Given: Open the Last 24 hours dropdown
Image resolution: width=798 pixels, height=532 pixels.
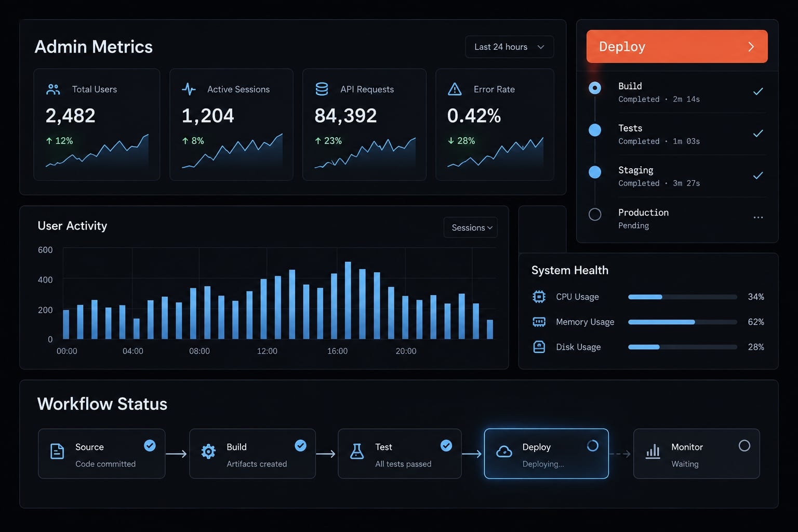Looking at the screenshot, I should (x=510, y=47).
